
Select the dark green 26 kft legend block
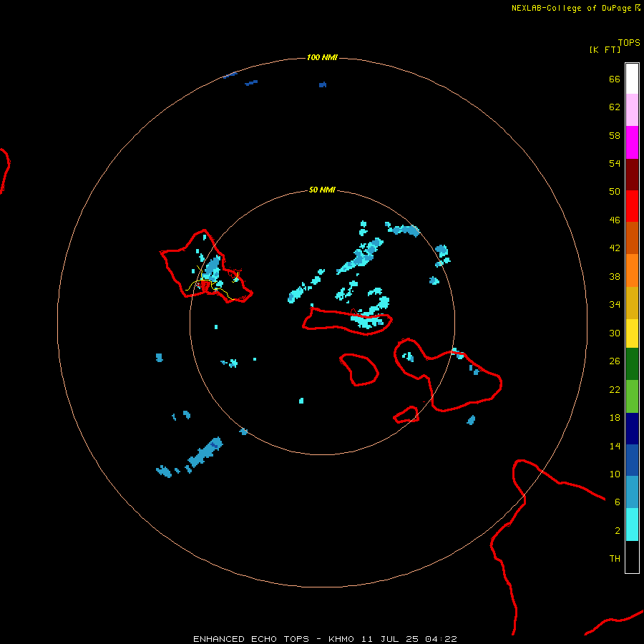coord(632,364)
